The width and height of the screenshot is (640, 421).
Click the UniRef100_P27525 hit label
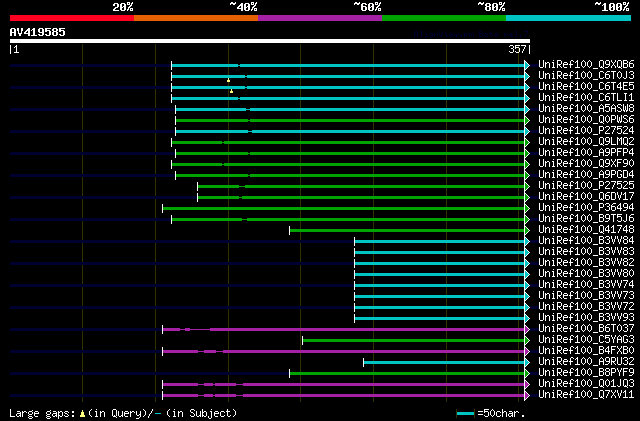click(586, 186)
